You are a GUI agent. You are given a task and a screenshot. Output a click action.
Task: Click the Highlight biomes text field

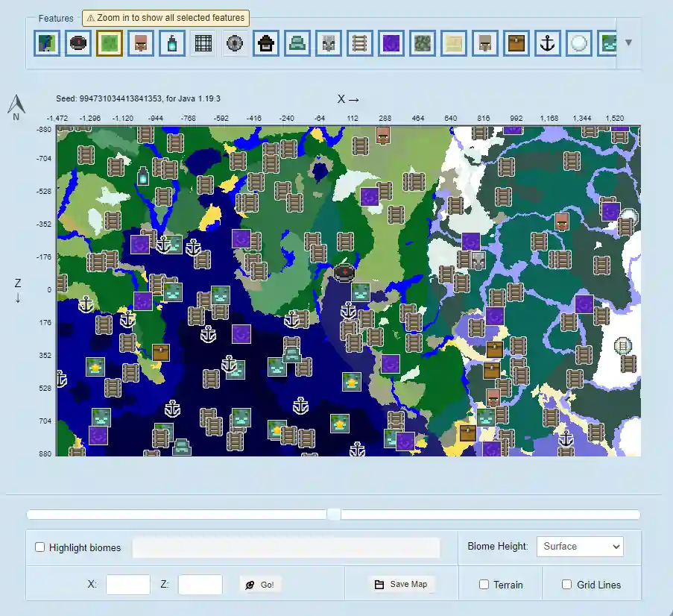tap(286, 547)
